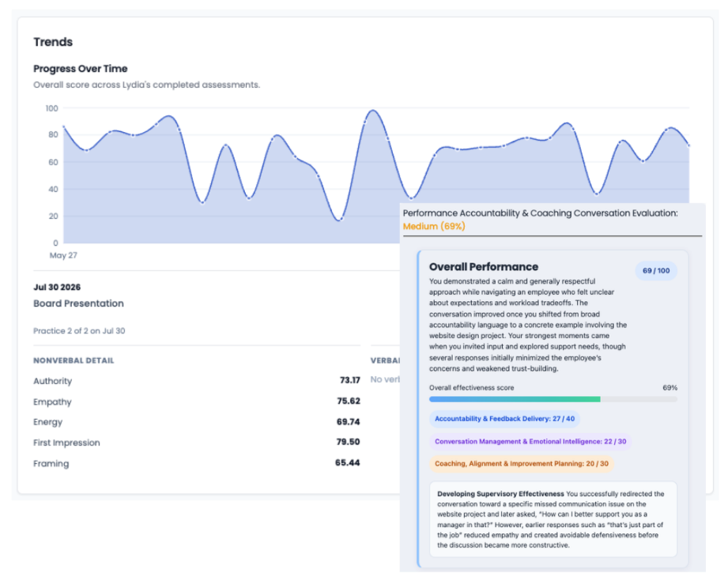The height and width of the screenshot is (580, 728).
Task: Click the 69 / 100 score badge
Action: [x=656, y=270]
